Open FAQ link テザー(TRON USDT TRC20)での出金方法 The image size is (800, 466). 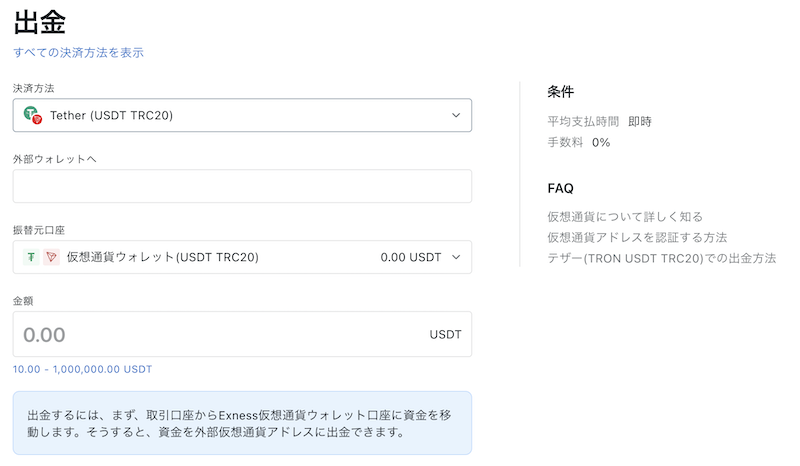(x=662, y=258)
